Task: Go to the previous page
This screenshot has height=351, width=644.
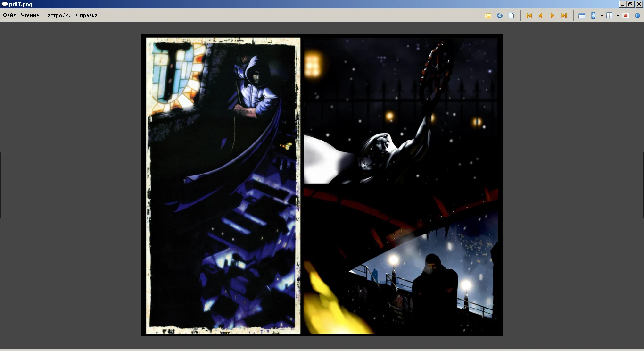Action: click(x=540, y=15)
